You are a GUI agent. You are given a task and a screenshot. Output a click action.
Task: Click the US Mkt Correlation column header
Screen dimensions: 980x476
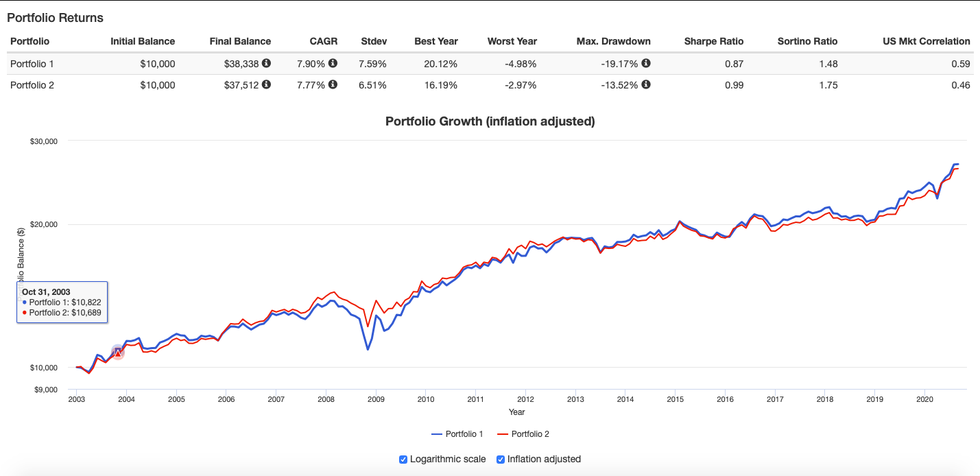tap(926, 41)
